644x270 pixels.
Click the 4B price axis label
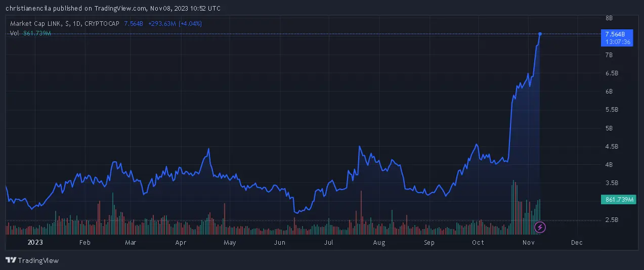click(x=609, y=165)
